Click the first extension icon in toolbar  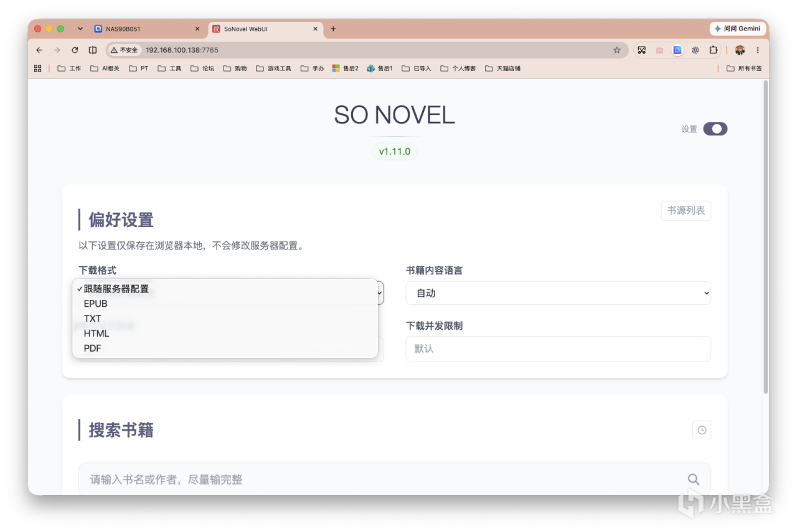point(641,50)
